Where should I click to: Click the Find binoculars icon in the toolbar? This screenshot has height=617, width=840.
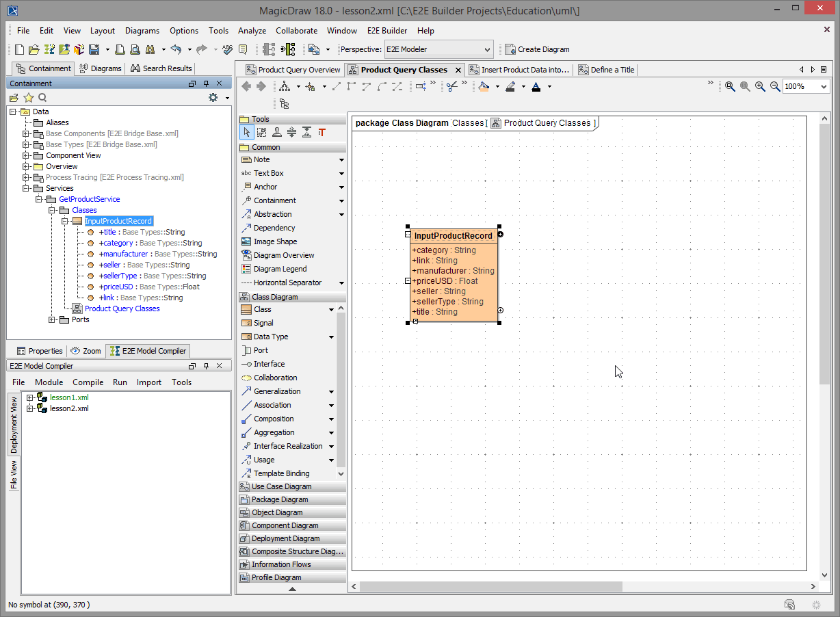[x=151, y=49]
